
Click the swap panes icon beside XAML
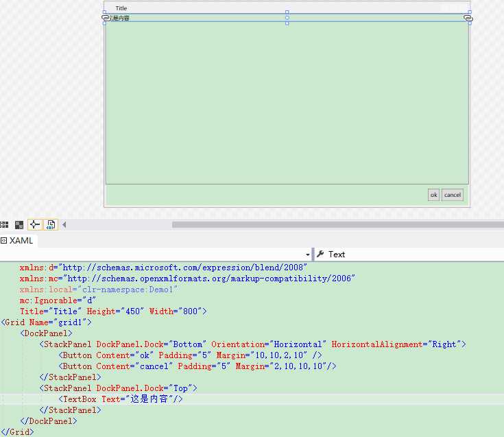click(x=3, y=241)
